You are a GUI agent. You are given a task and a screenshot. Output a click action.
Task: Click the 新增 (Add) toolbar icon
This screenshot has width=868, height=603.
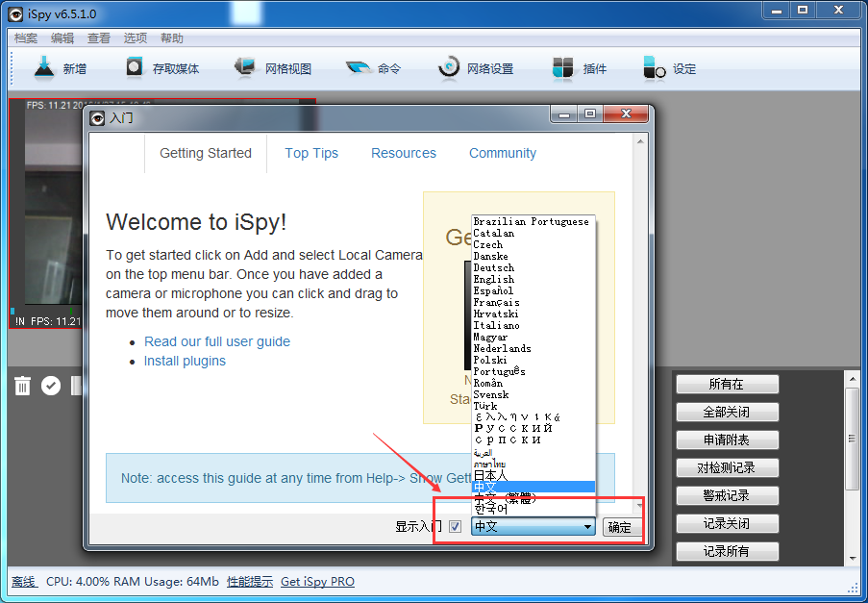coord(44,68)
